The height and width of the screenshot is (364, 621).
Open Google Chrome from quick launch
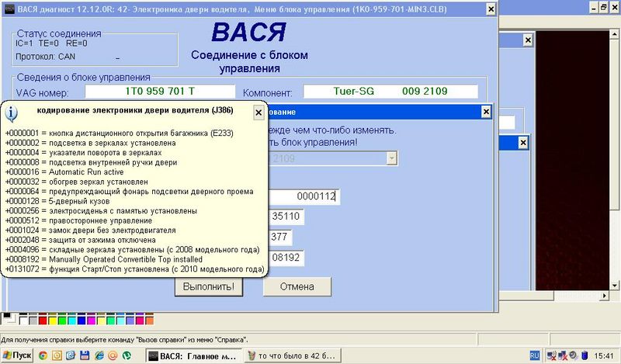tap(43, 355)
